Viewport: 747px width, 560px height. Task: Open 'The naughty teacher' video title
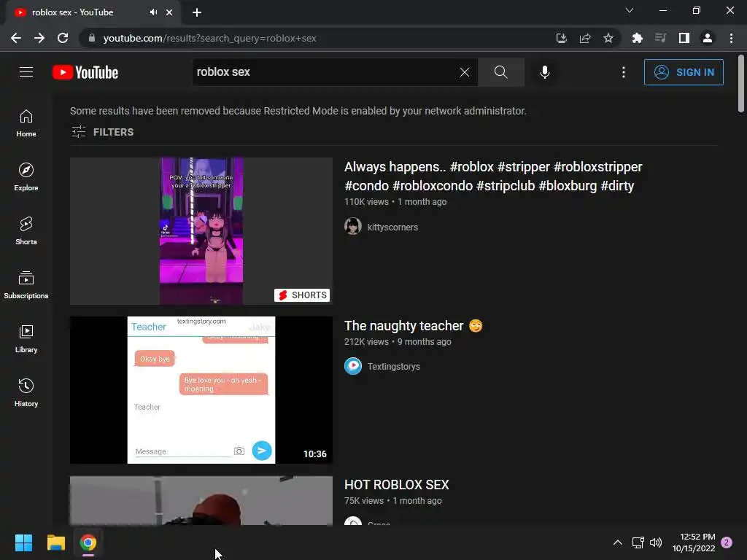[414, 326]
